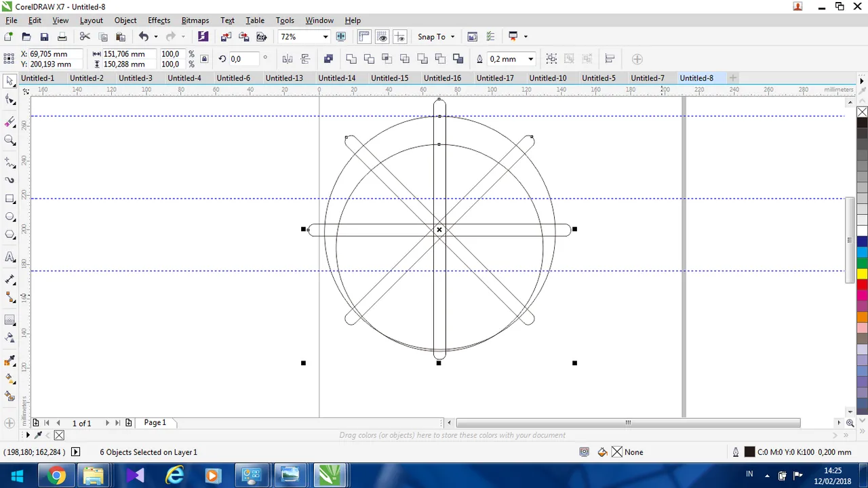Toggle show guidelines
868x488 pixels.
point(400,37)
